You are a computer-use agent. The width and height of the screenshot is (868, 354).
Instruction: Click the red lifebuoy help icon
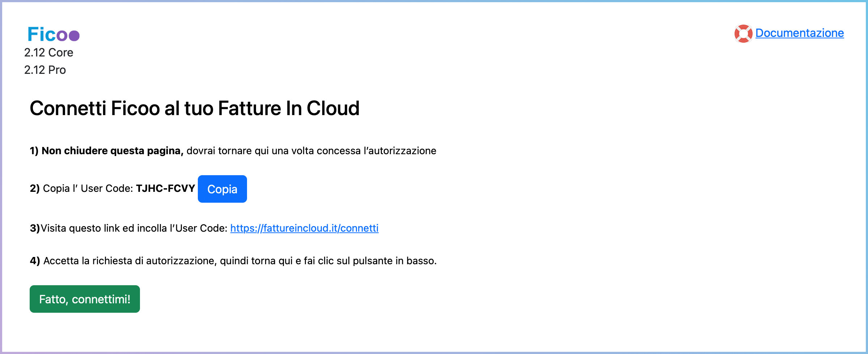(x=743, y=33)
